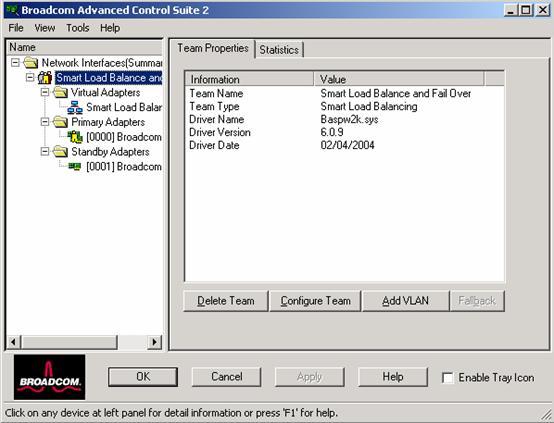
Task: Open the Tools menu
Action: click(78, 28)
